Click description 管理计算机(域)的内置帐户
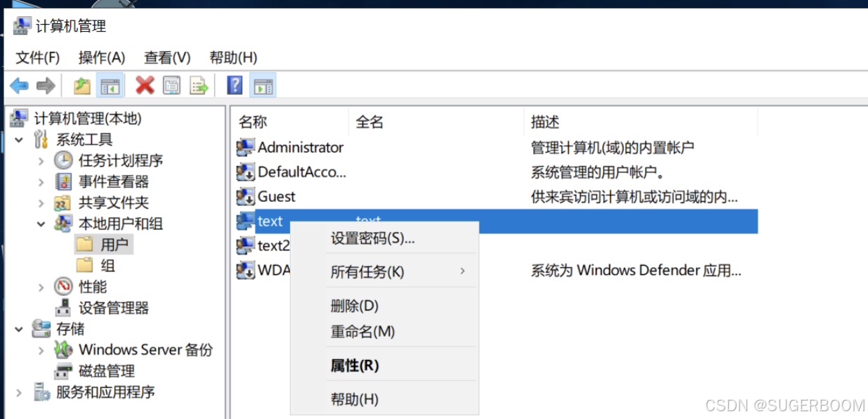This screenshot has width=868, height=419. [x=612, y=148]
